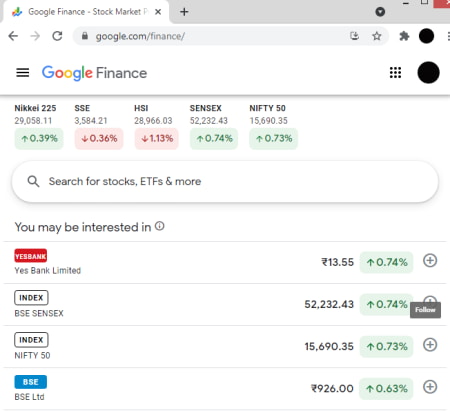
Task: Open the NIFTY 50 list row
Action: (x=225, y=347)
